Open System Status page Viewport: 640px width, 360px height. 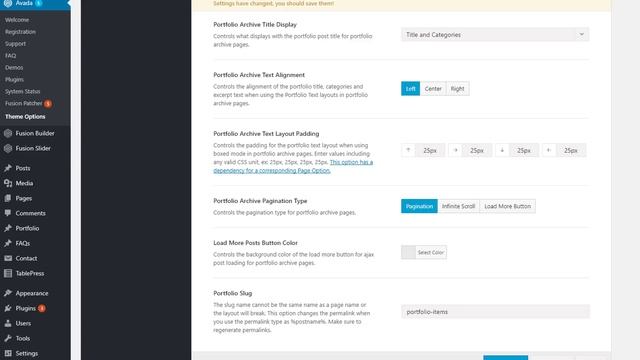coord(22,91)
